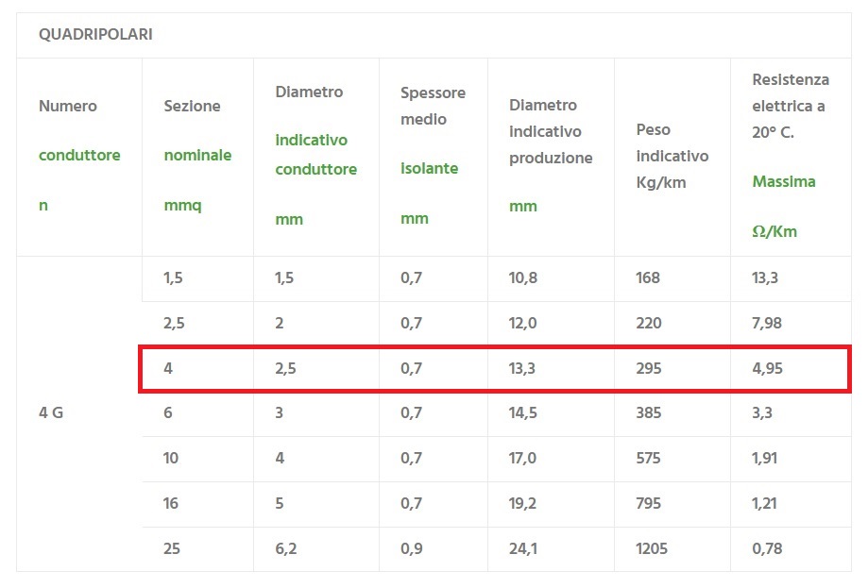Viewport: 868px width, 588px height.
Task: Select the nominal section value 16
Action: [x=171, y=503]
